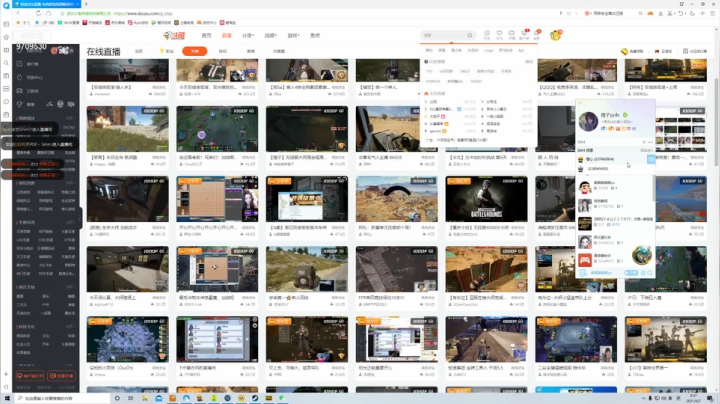The width and height of the screenshot is (720, 404).
Task: Click the profile avatar in the chat popup panel
Action: tap(588, 121)
